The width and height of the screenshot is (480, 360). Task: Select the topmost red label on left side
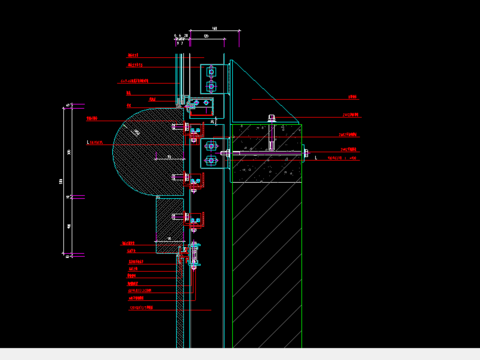pos(133,55)
